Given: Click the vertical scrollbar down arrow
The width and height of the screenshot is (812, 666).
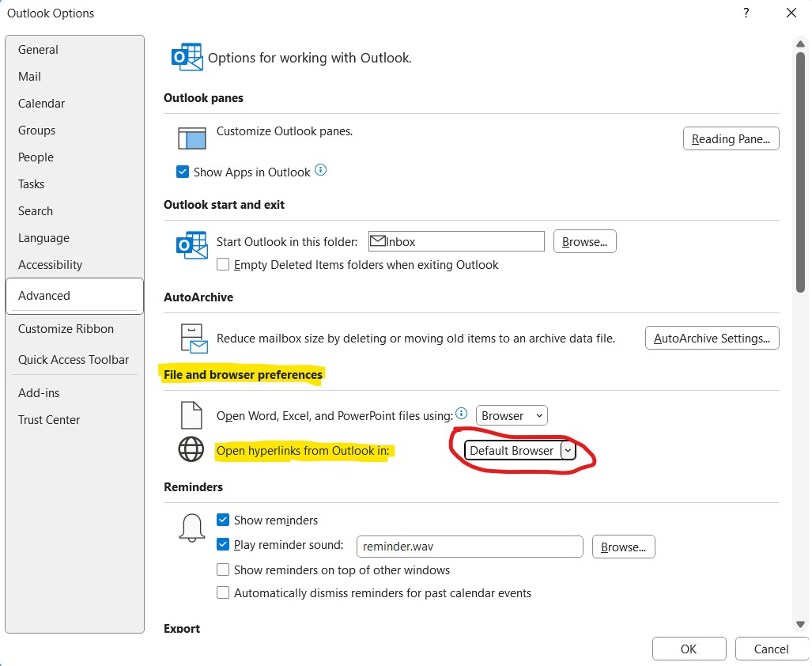Looking at the screenshot, I should [800, 623].
